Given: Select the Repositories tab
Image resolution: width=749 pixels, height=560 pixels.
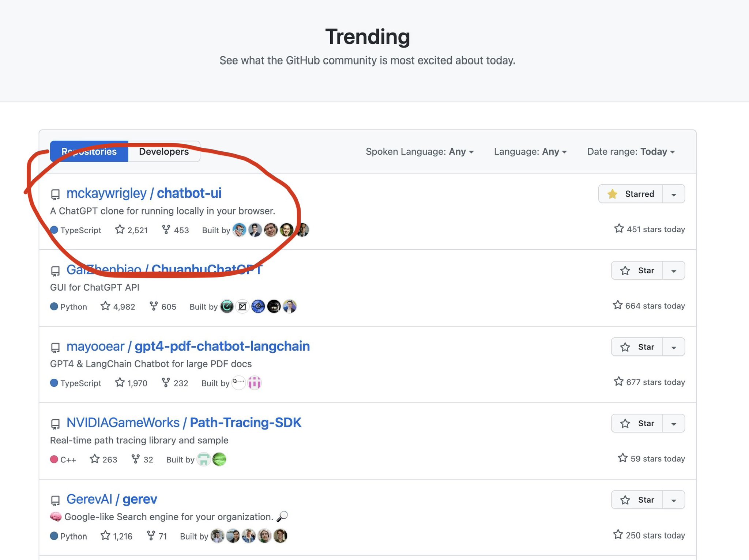Looking at the screenshot, I should point(89,151).
